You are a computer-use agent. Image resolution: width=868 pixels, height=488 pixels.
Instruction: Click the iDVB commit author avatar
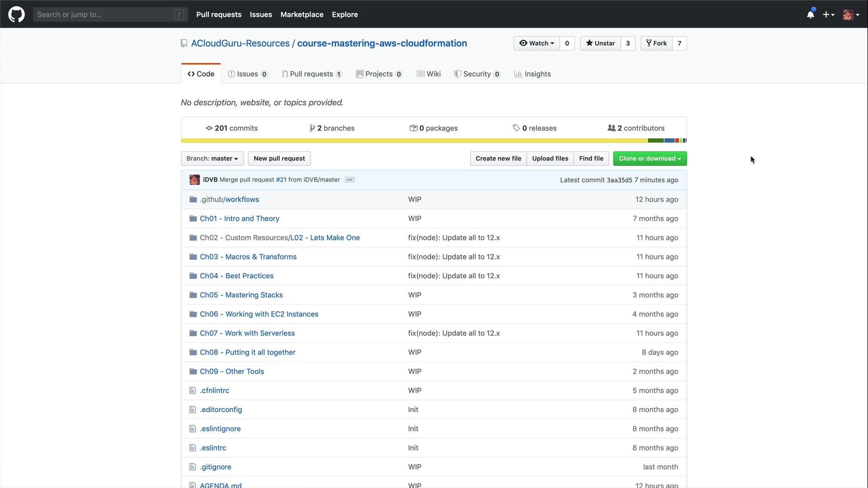pyautogui.click(x=194, y=180)
